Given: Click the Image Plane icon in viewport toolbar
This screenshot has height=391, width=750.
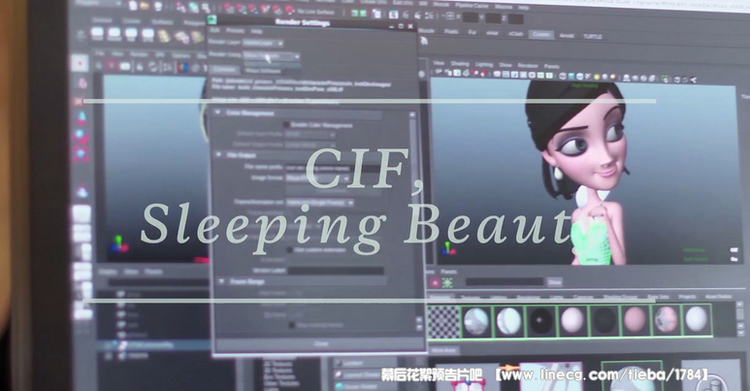Looking at the screenshot, I should pos(466,73).
